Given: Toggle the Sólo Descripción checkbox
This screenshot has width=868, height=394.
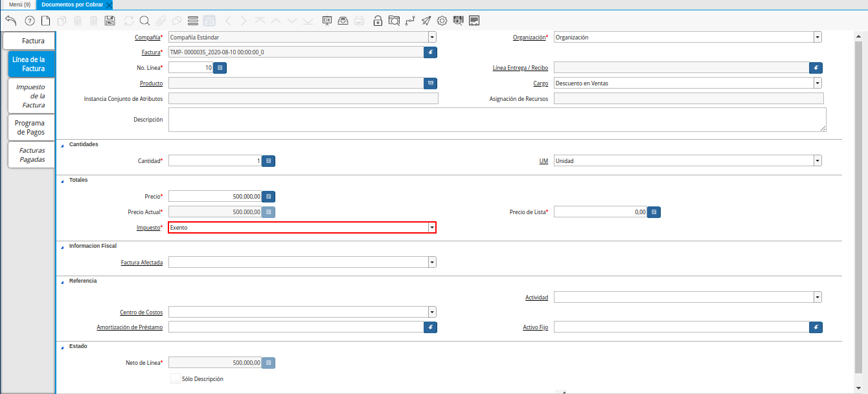Looking at the screenshot, I should pos(176,378).
